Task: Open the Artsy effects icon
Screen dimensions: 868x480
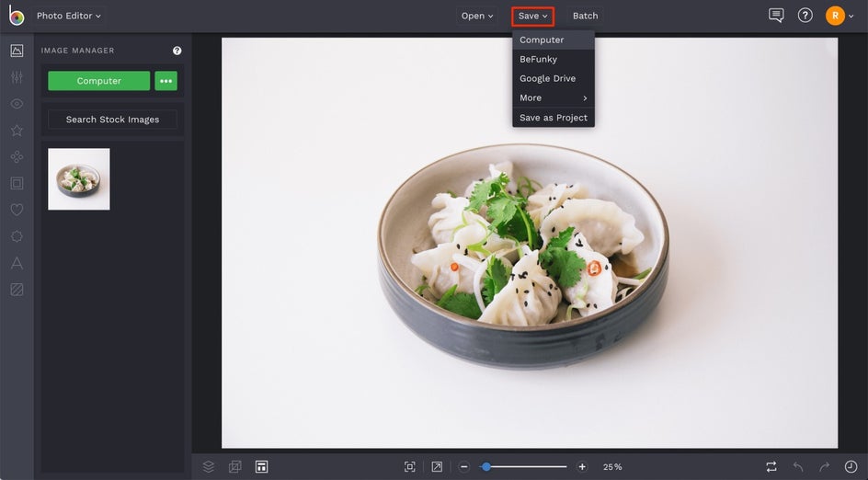Action: 17,156
